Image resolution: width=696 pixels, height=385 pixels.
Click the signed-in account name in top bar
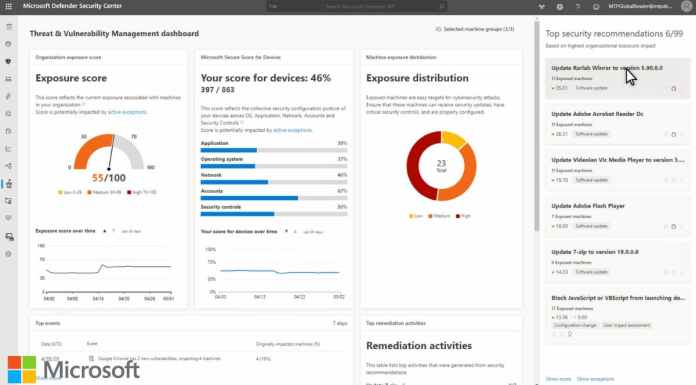pos(640,6)
